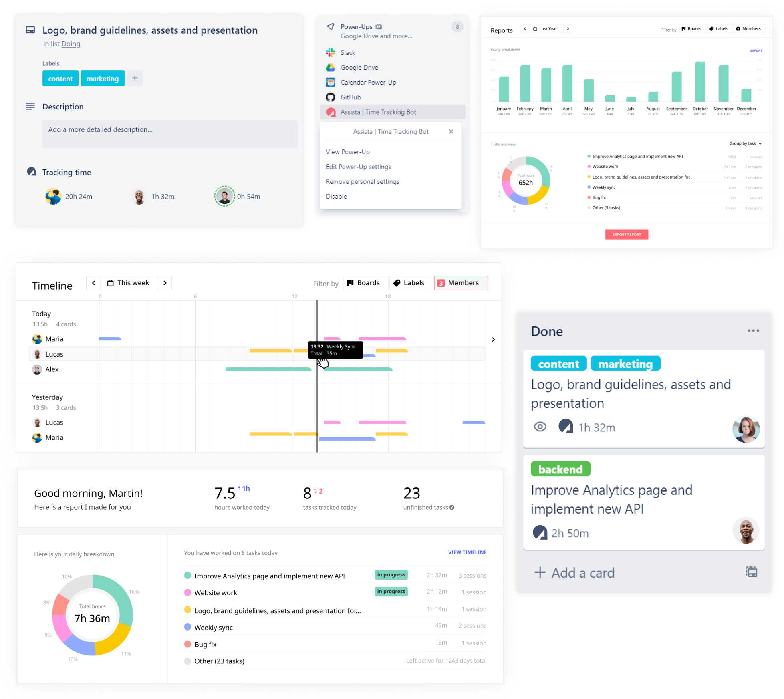Open the VIEW TIMELINE link
The width and height of the screenshot is (784, 699).
467,552
